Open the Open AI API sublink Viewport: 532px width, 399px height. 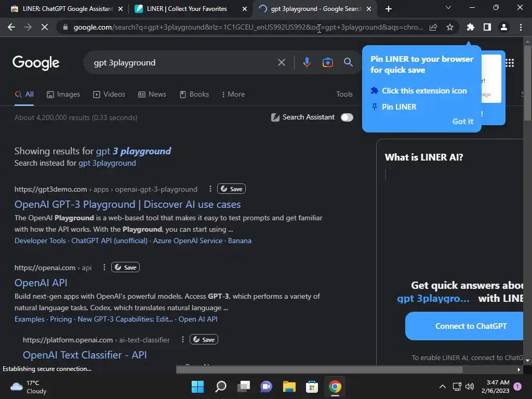[x=198, y=320]
